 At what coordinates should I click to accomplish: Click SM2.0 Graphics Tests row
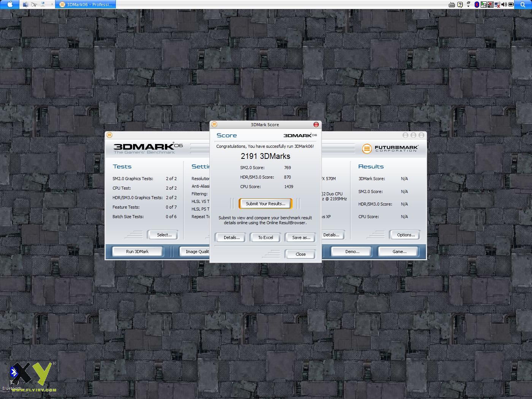pos(144,179)
